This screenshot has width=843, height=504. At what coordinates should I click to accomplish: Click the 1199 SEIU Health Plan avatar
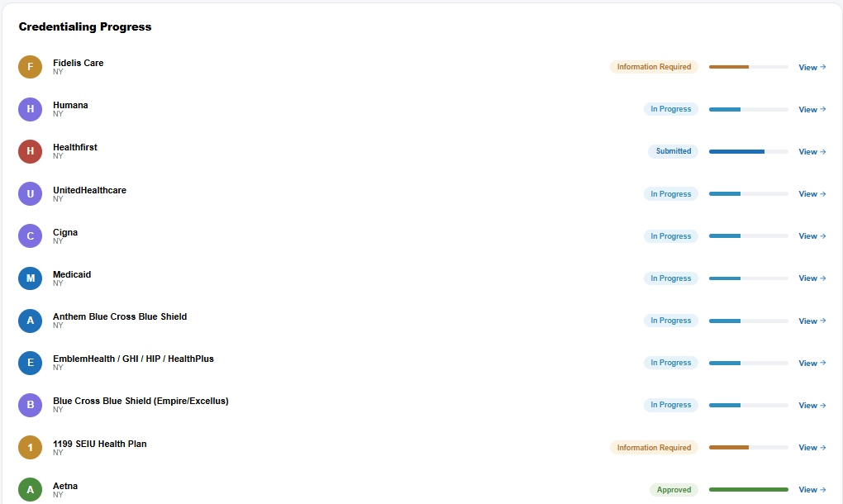(30, 448)
